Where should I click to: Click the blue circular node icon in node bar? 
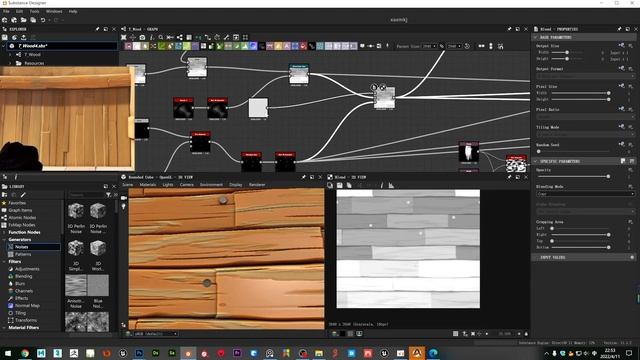[x=253, y=46]
